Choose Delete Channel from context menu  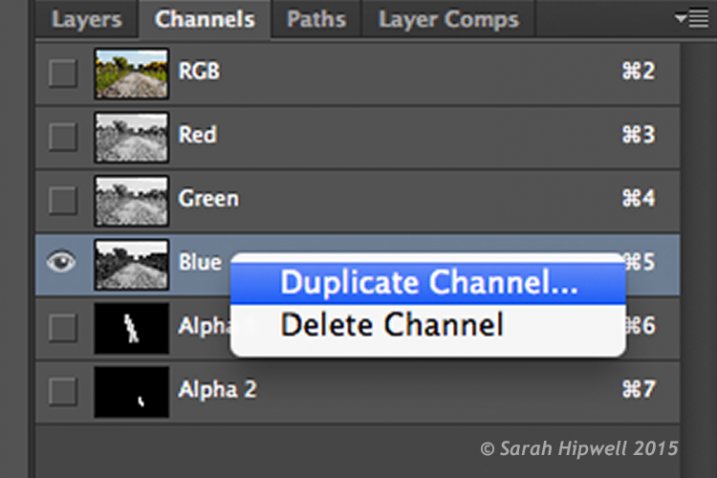(x=391, y=325)
